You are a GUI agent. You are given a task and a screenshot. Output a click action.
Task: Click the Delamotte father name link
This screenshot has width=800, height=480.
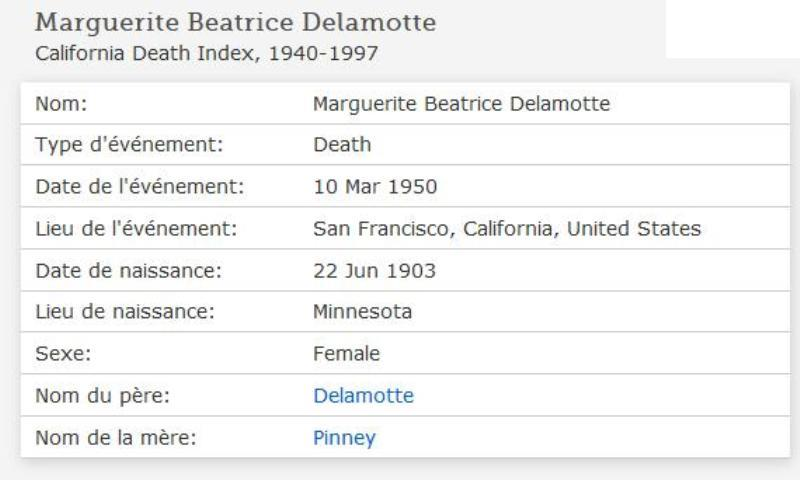coord(363,396)
